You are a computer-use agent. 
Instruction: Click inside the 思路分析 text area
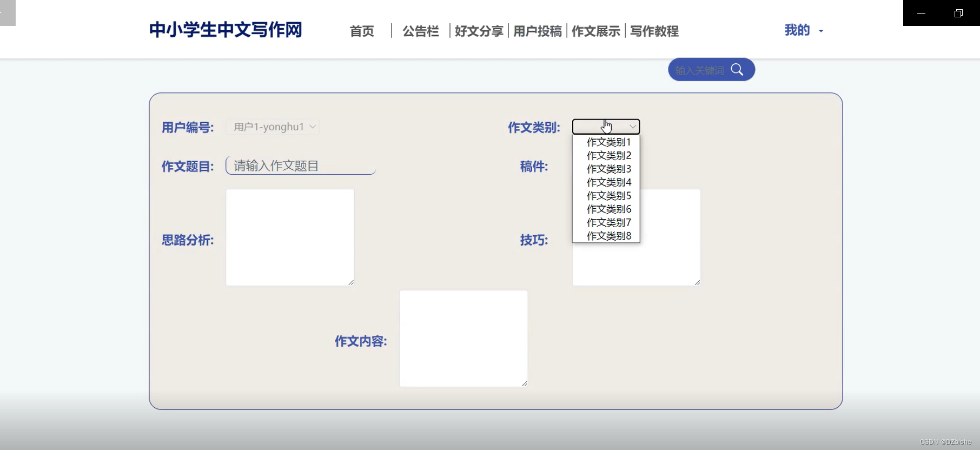[x=290, y=237]
